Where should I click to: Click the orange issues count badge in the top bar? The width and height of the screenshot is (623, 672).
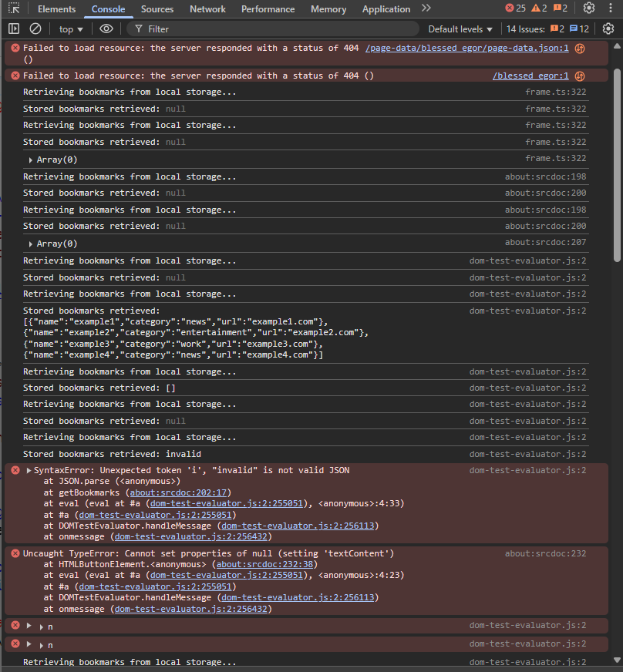coord(560,8)
